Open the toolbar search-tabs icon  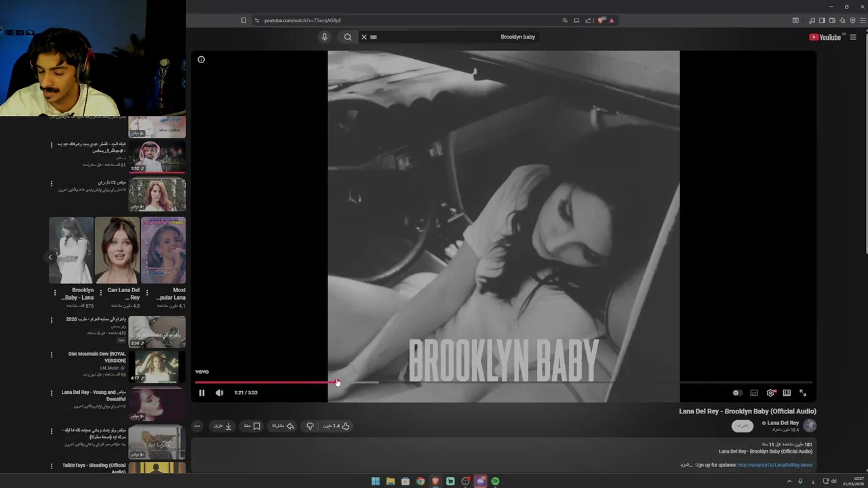795,20
